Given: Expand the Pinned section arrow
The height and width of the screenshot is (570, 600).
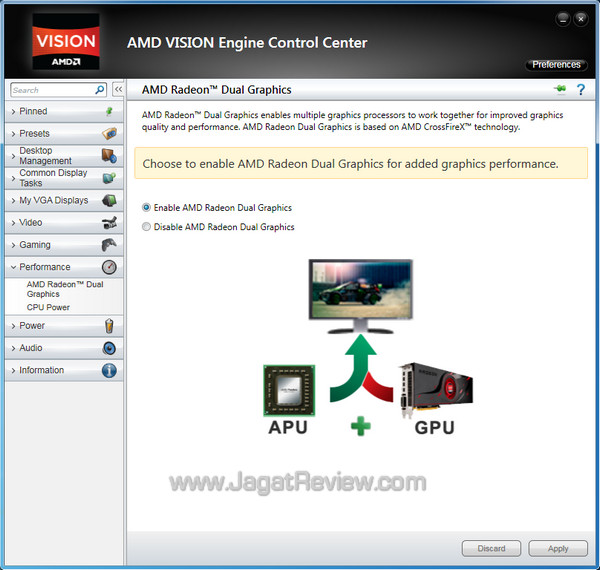Looking at the screenshot, I should point(13,112).
